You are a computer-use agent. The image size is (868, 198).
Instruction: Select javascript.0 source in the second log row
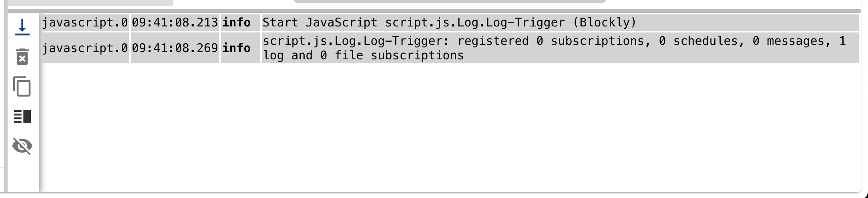point(85,48)
